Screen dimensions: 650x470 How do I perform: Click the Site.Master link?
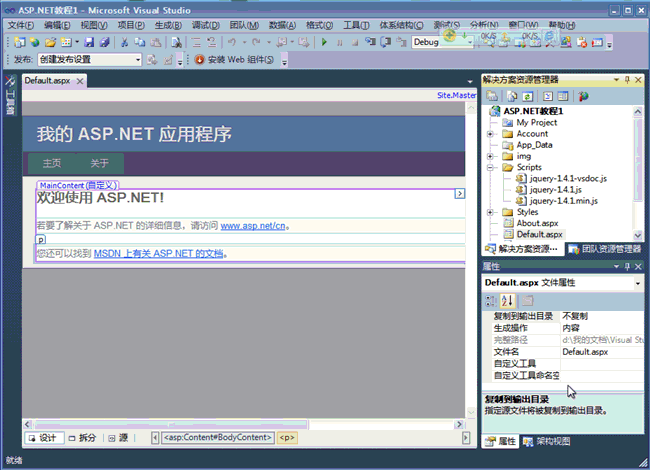(456, 95)
